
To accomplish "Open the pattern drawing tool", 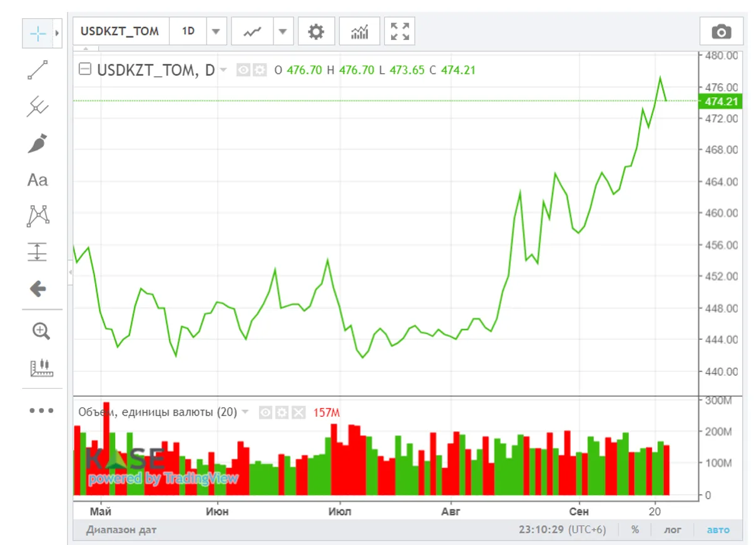I will tap(38, 216).
